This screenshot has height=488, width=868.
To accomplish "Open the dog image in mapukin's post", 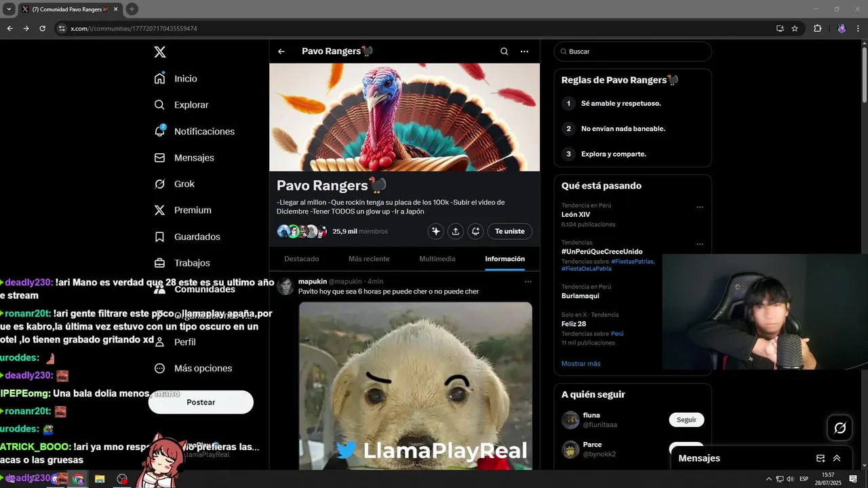I will pyautogui.click(x=415, y=386).
